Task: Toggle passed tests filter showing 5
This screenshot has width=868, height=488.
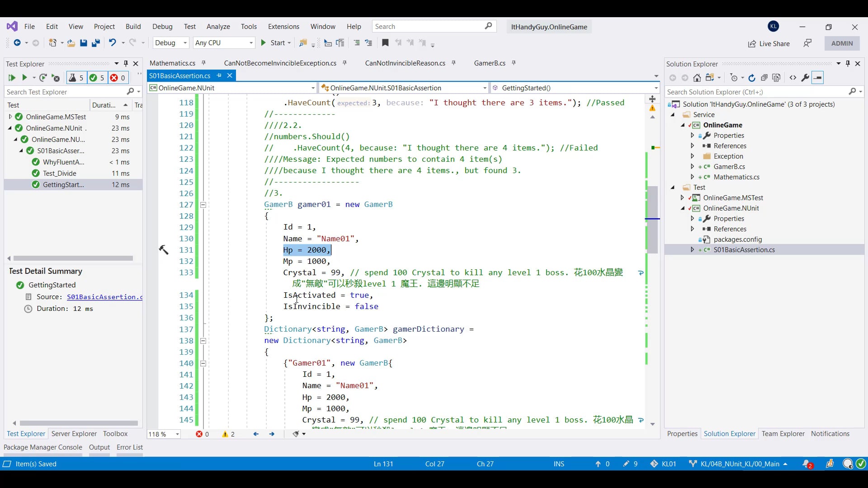Action: 97,78
